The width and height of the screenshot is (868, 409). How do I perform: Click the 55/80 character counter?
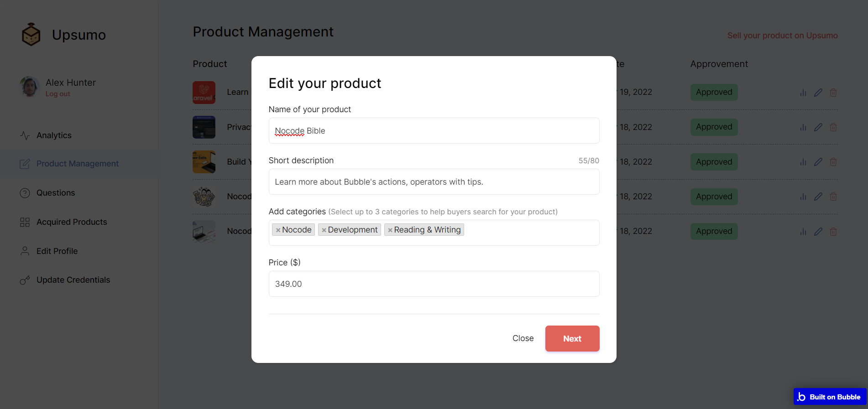click(x=589, y=161)
